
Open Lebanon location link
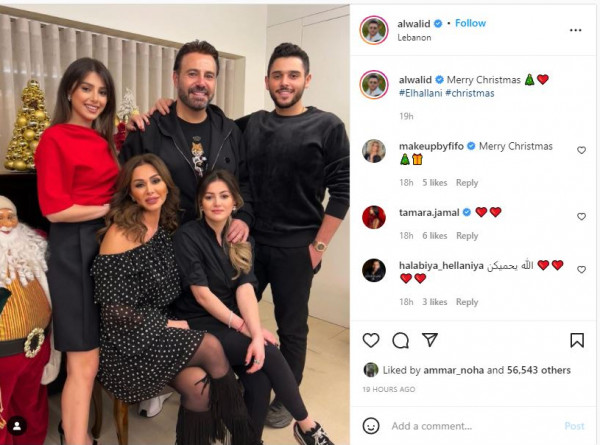coord(414,37)
